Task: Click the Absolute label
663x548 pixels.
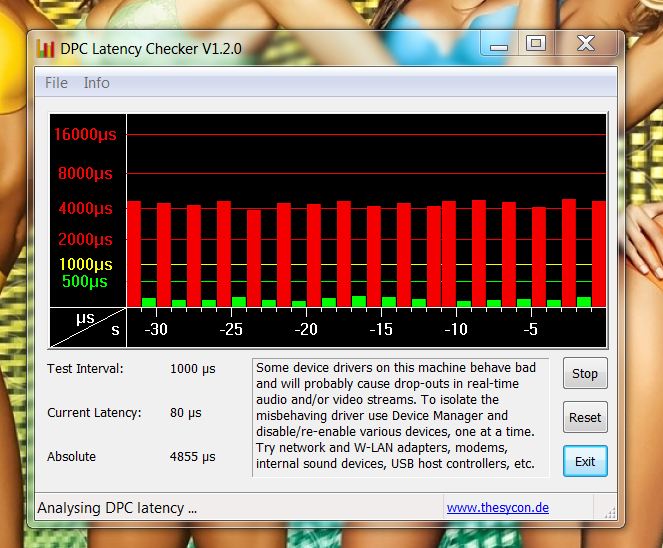Action: (71, 457)
